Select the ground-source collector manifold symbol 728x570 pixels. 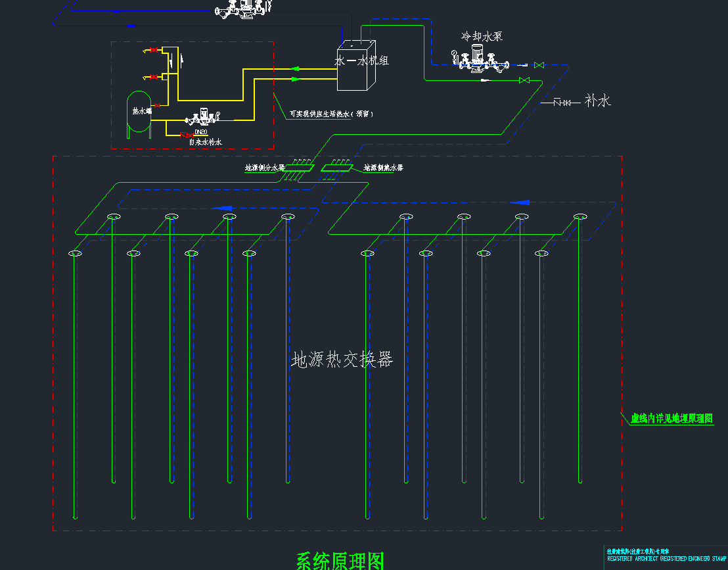tap(337, 168)
